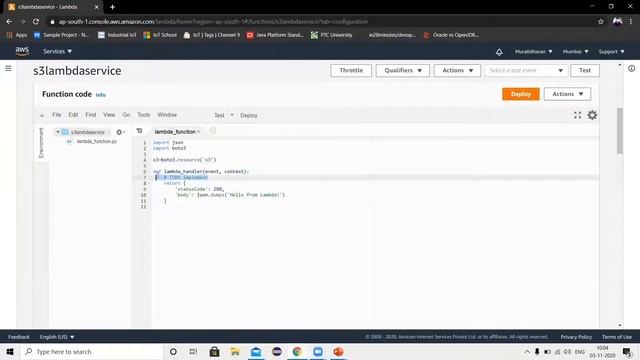Show hidden system tray icons
Screen dimensions: 640x360
[x=527, y=351]
